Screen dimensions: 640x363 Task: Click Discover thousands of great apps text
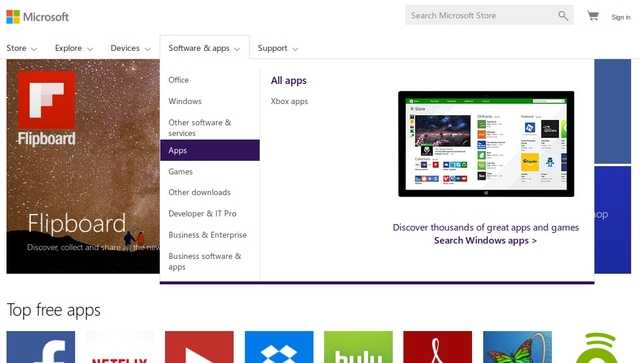pyautogui.click(x=486, y=227)
